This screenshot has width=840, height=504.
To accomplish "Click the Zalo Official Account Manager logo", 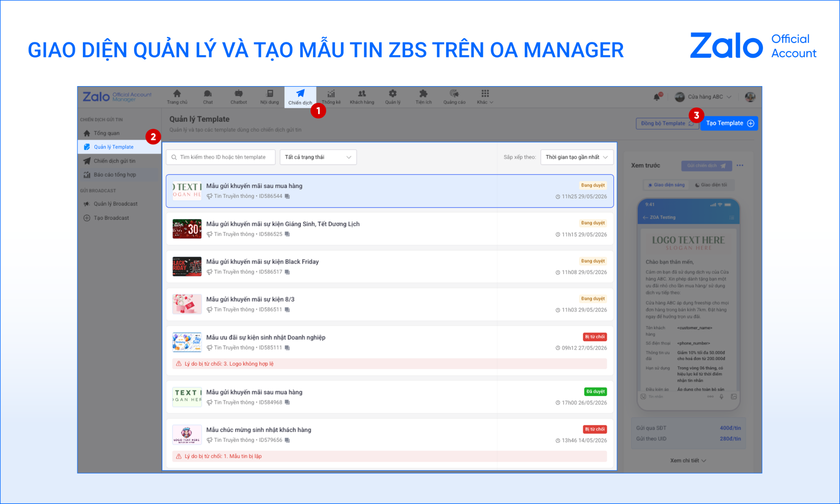I will (117, 97).
